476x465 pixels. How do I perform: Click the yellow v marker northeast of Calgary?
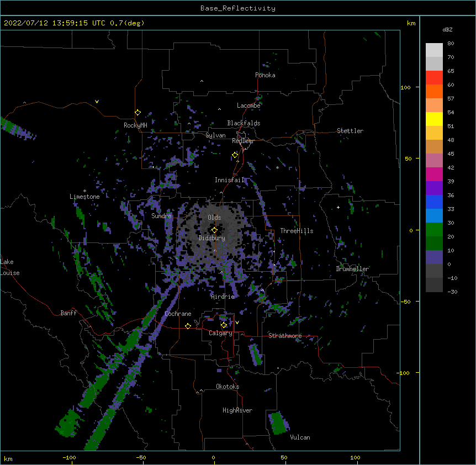click(237, 323)
